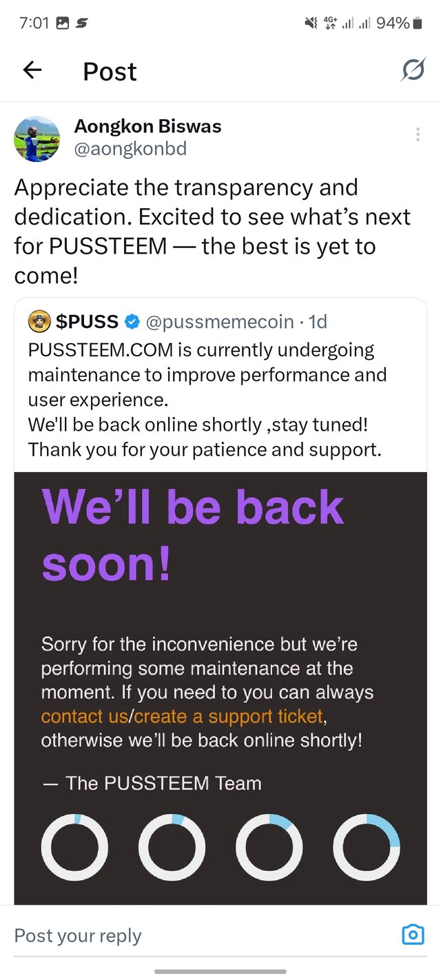This screenshot has height=980, width=441.
Task: Tap the $PUSS monkey avatar icon
Action: [39, 321]
